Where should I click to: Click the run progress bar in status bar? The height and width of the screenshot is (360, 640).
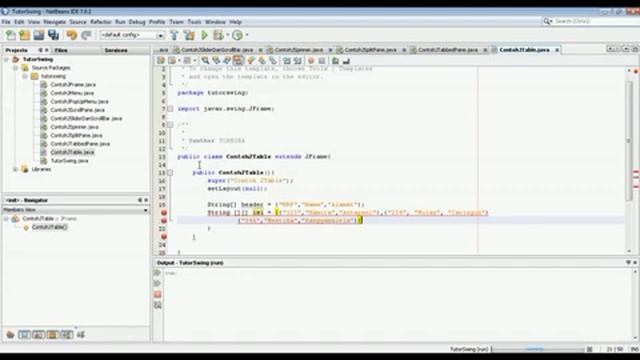pos(538,349)
